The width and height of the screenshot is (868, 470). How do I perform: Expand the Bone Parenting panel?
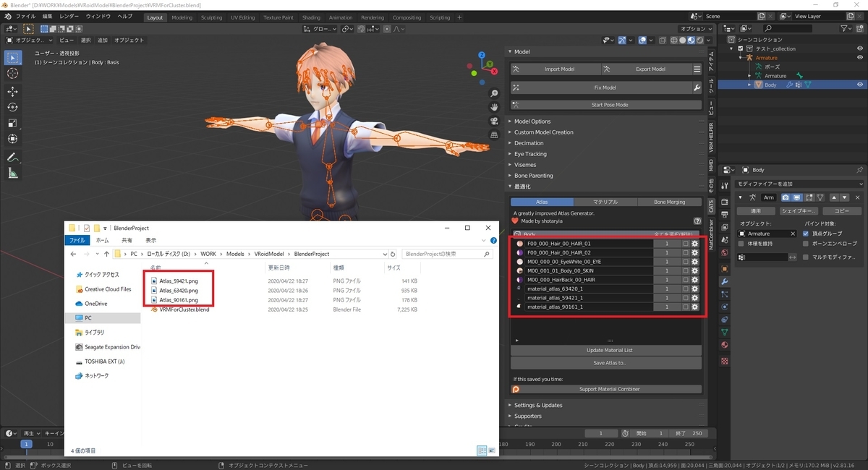coord(533,176)
